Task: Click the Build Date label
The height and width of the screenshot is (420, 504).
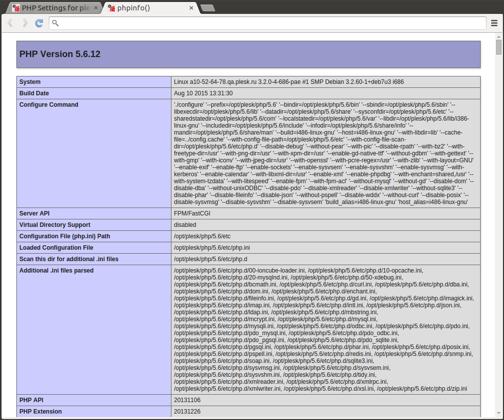Action: point(34,93)
